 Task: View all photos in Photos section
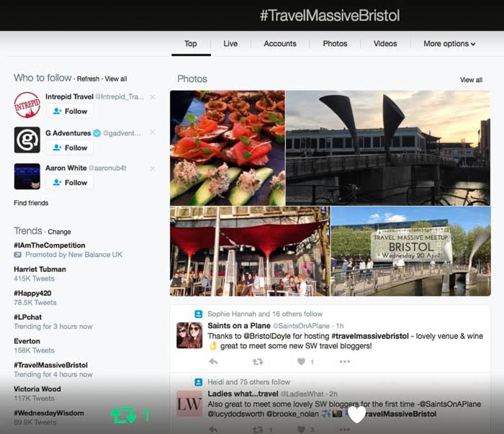click(471, 80)
